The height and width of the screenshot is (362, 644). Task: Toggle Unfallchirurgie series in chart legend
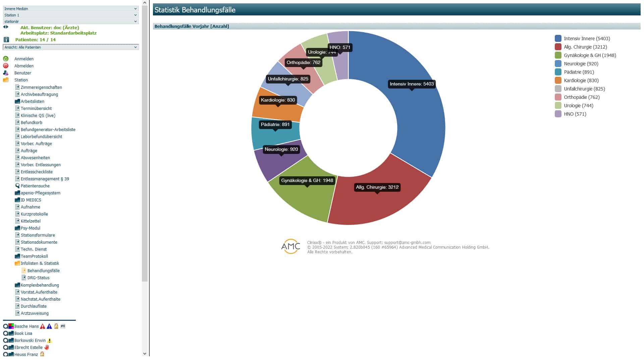point(584,89)
